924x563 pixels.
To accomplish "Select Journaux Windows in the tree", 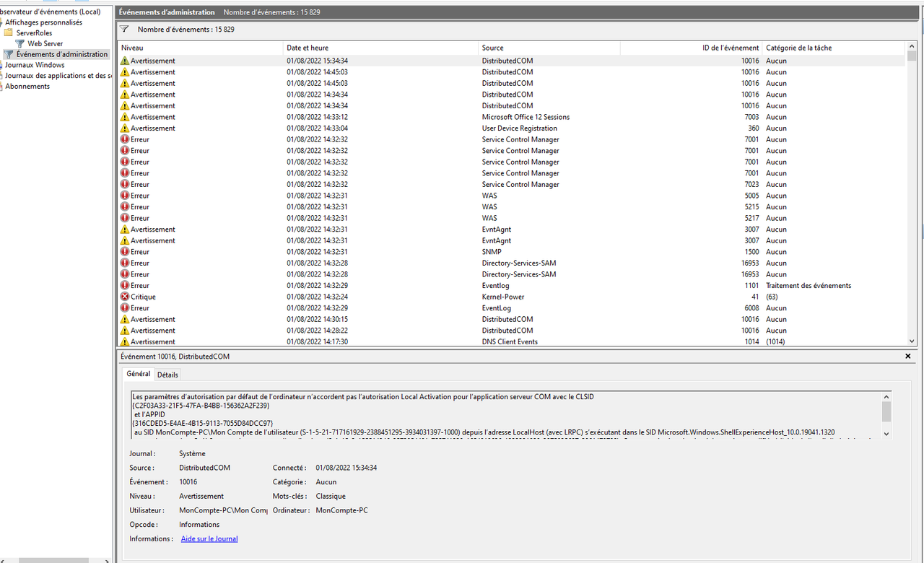I will pos(35,65).
